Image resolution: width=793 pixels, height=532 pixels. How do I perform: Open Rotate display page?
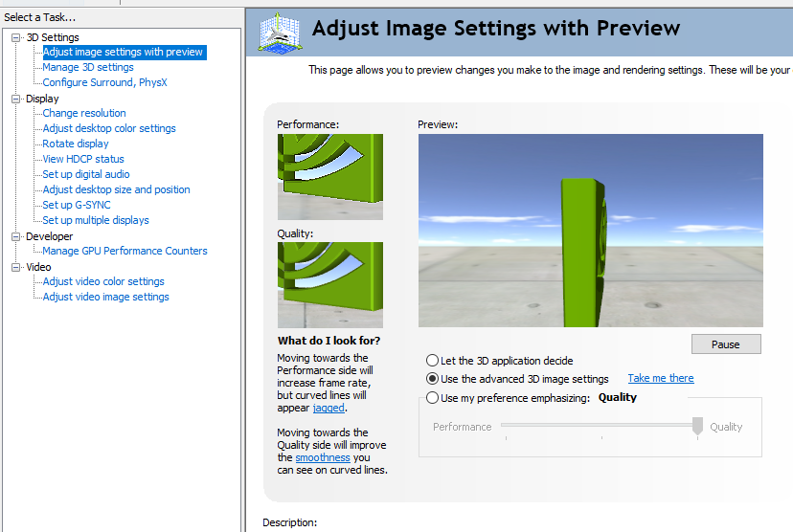(x=76, y=144)
